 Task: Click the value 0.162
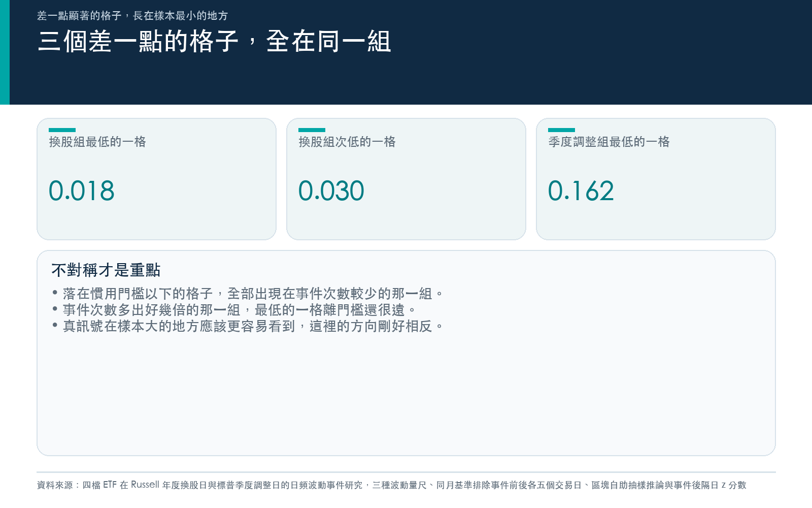click(581, 191)
